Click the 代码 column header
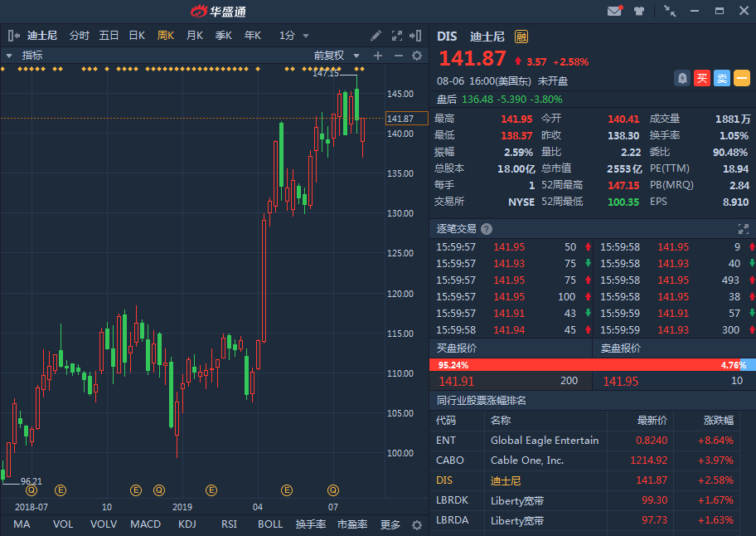The image size is (756, 536). tap(445, 420)
